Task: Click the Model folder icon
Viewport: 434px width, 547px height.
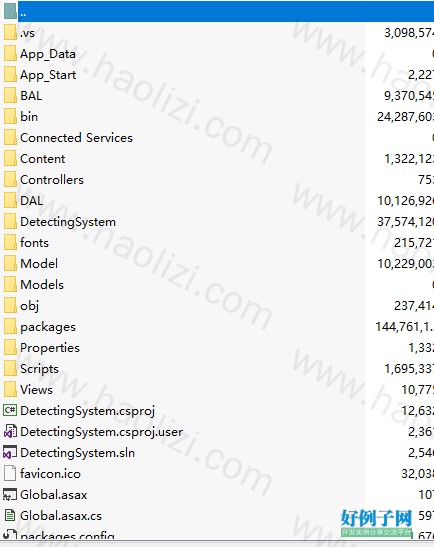Action: coord(10,263)
